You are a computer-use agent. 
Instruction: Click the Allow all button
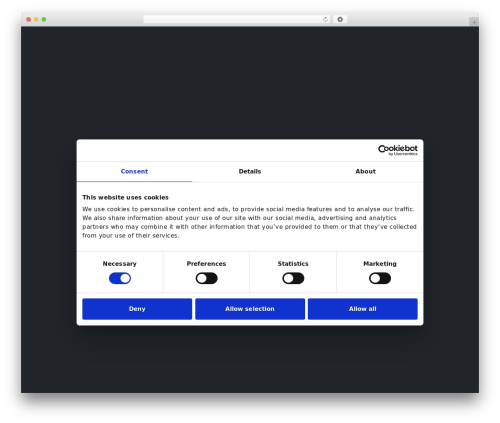click(363, 309)
